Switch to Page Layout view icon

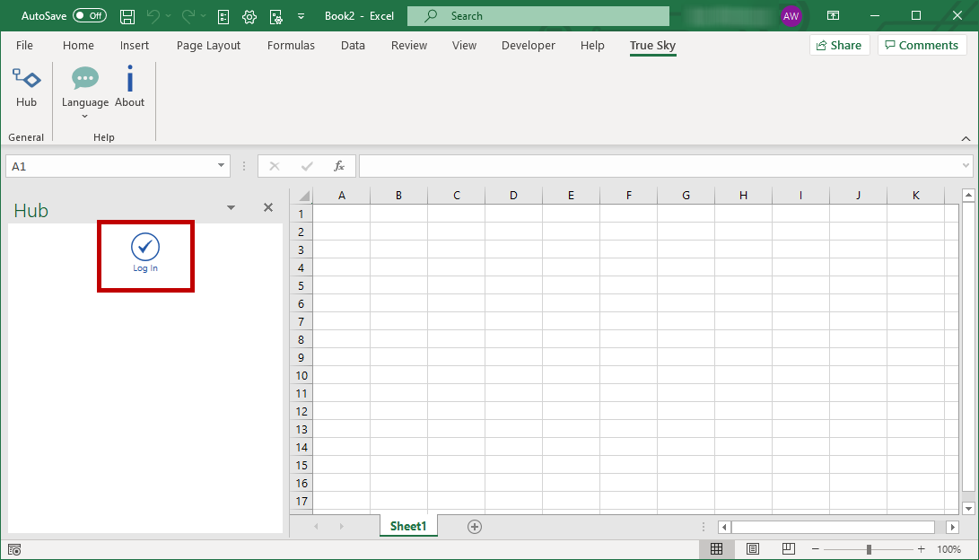pyautogui.click(x=753, y=548)
